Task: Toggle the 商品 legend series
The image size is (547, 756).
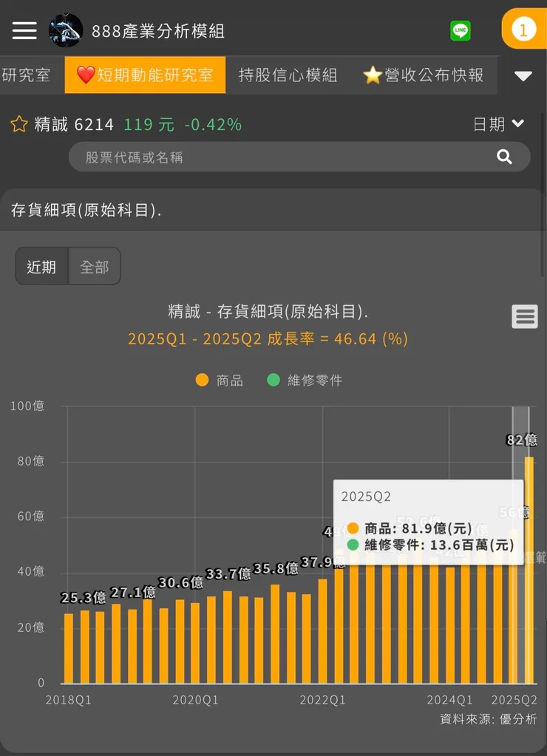Action: [x=220, y=381]
